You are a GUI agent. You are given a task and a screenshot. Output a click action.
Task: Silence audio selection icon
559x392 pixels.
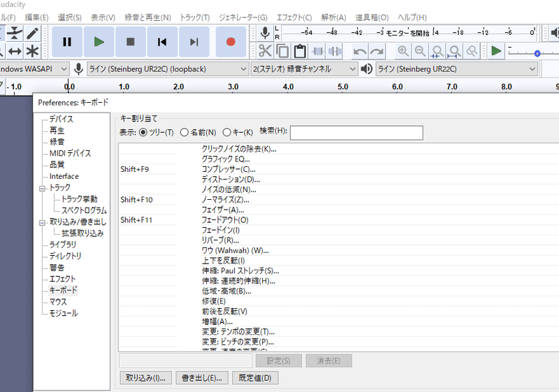coord(335,51)
